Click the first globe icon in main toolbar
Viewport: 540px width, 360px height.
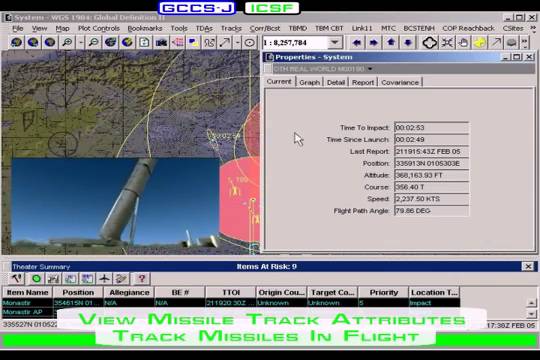(16, 42)
